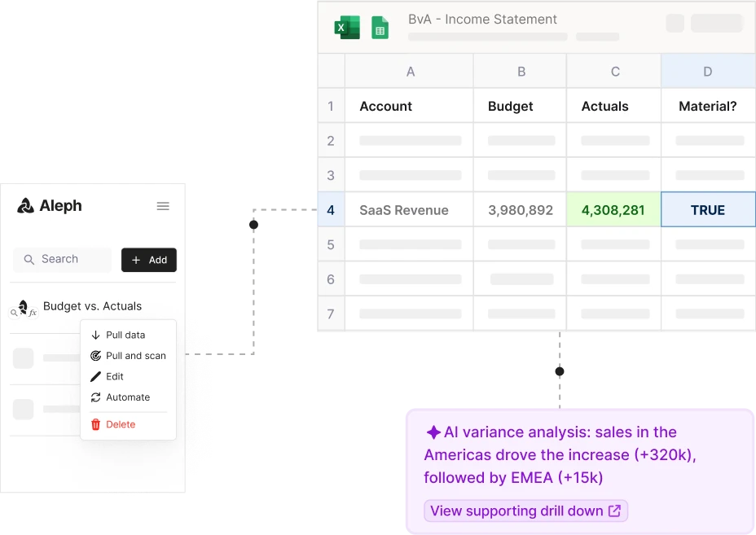The height and width of the screenshot is (535, 756).
Task: Select row 1 header
Action: pyautogui.click(x=331, y=106)
